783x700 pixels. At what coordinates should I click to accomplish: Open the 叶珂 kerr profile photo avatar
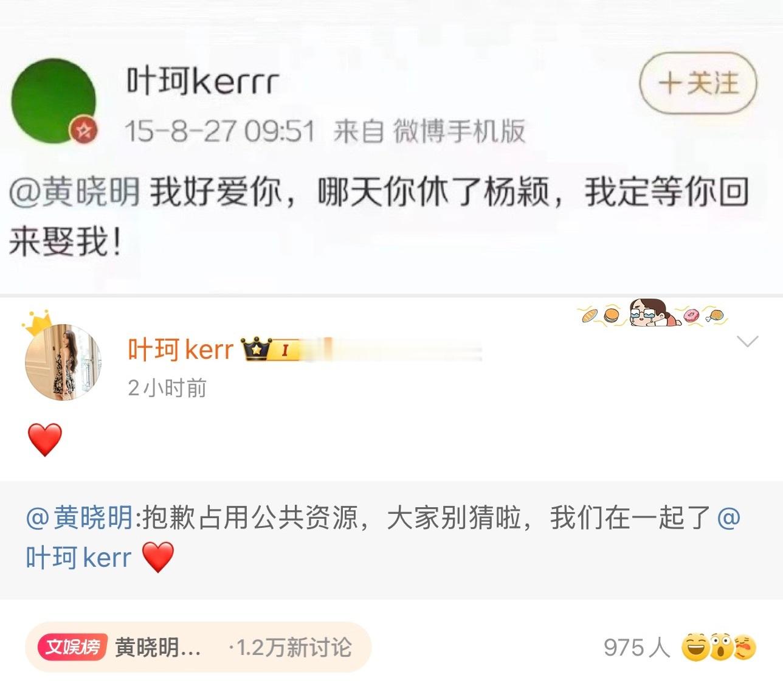tap(63, 362)
